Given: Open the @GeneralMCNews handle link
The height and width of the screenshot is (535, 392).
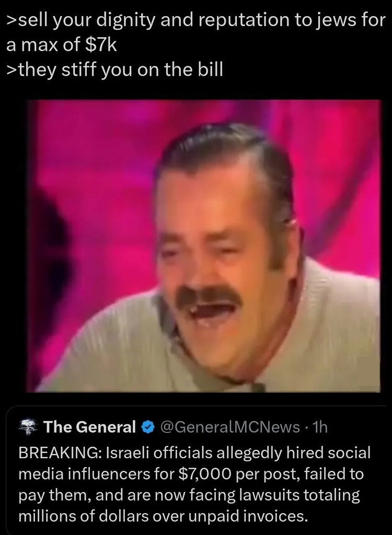Looking at the screenshot, I should pyautogui.click(x=230, y=427).
